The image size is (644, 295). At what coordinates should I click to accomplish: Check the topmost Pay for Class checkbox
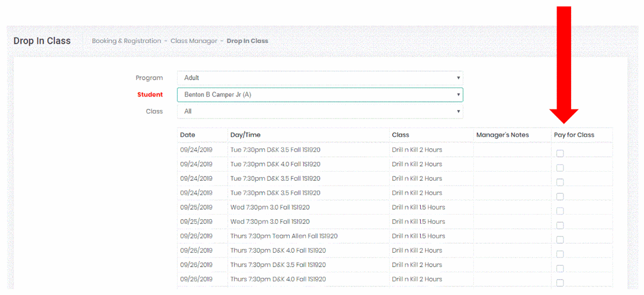tap(560, 153)
